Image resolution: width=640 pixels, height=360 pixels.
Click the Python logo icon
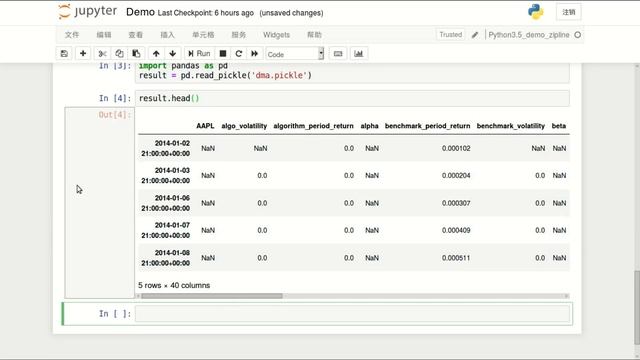(536, 12)
